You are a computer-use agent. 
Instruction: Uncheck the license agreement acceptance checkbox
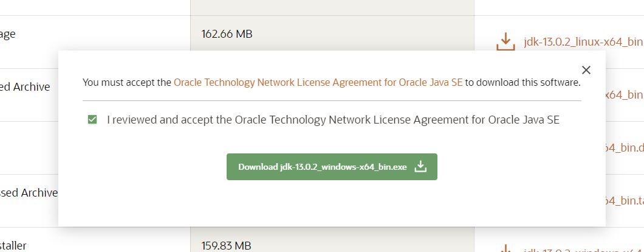click(92, 120)
